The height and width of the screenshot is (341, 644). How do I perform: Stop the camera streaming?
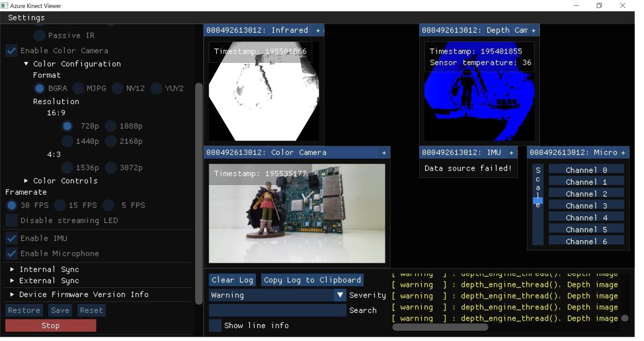[50, 325]
